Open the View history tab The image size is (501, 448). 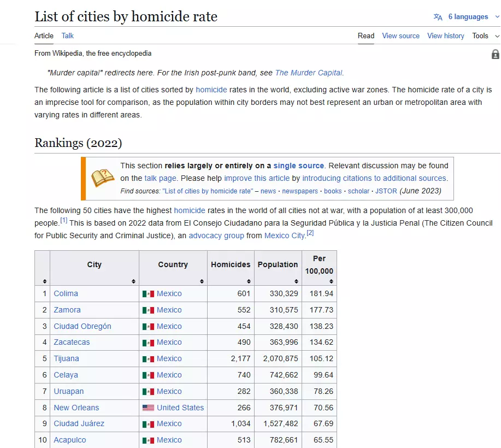pos(446,36)
